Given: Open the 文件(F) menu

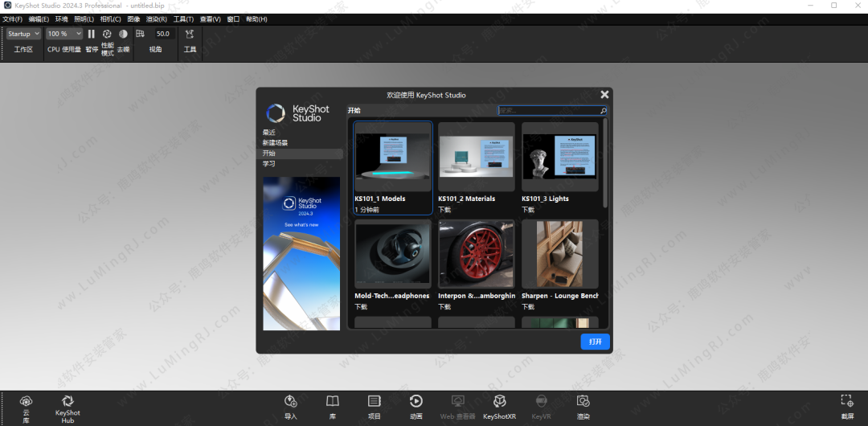Looking at the screenshot, I should tap(12, 18).
